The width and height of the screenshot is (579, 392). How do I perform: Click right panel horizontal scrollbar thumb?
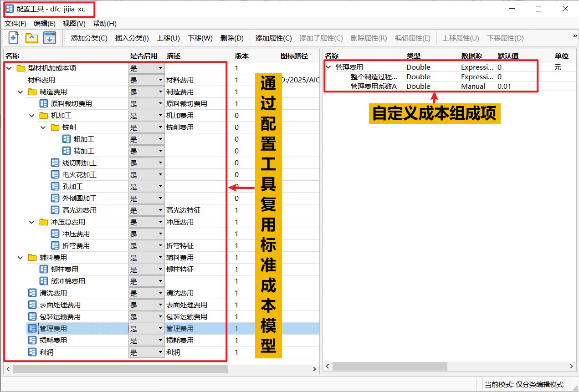[x=390, y=367]
